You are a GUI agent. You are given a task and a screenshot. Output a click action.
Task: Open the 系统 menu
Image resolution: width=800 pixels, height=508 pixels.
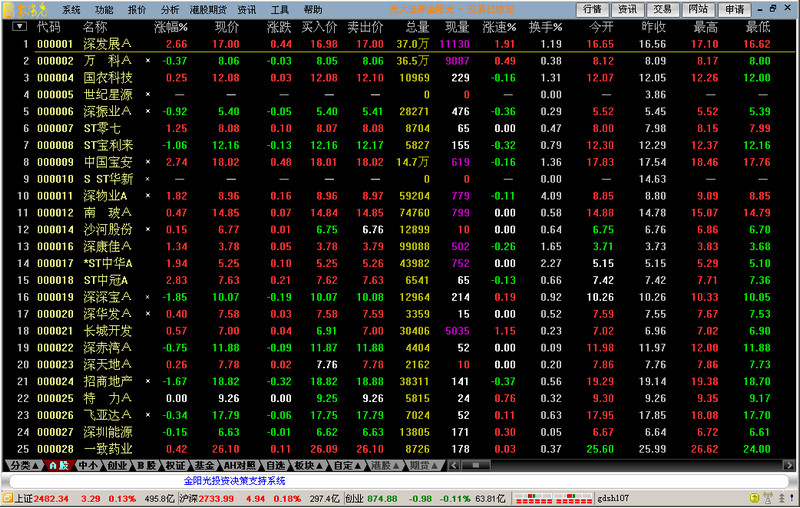pyautogui.click(x=71, y=9)
